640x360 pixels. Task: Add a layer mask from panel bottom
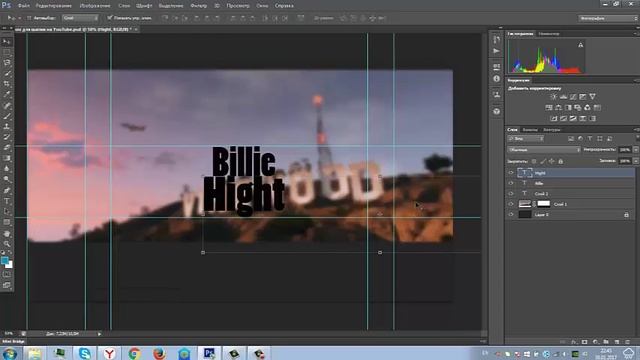coord(584,342)
